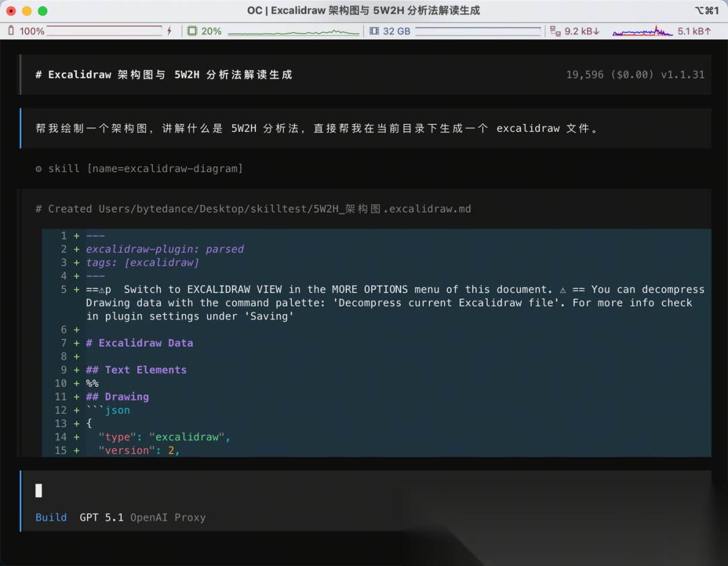Click the green zoom window button

coord(42,11)
